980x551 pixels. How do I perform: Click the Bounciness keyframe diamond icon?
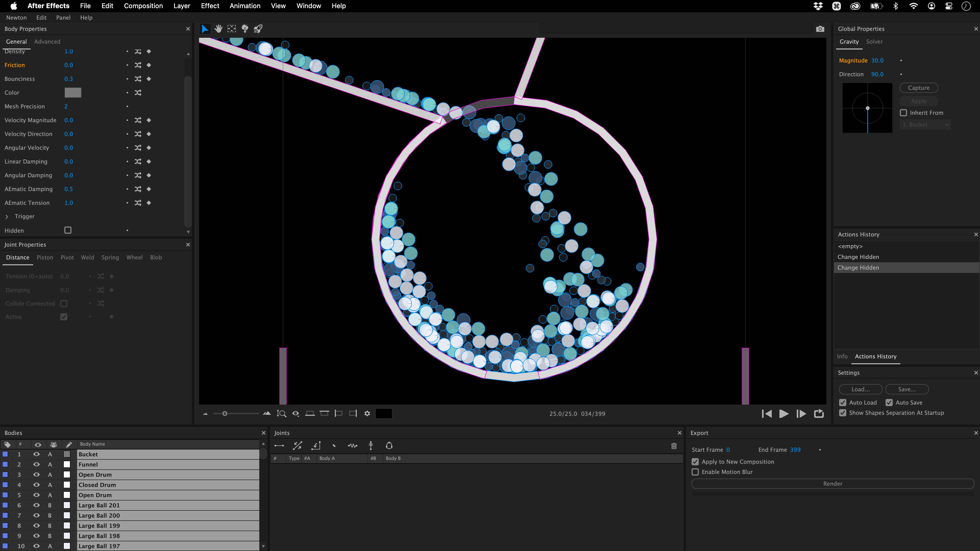coord(149,79)
